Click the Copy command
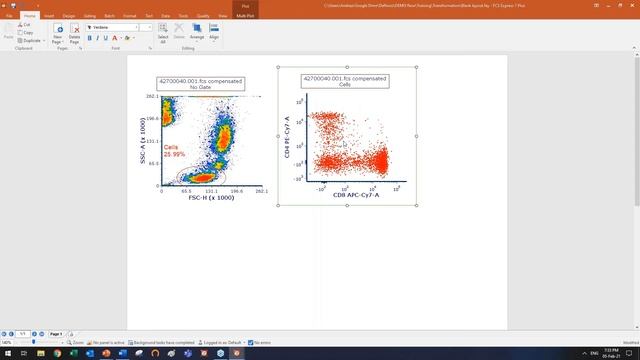The image size is (640, 360). [x=25, y=33]
